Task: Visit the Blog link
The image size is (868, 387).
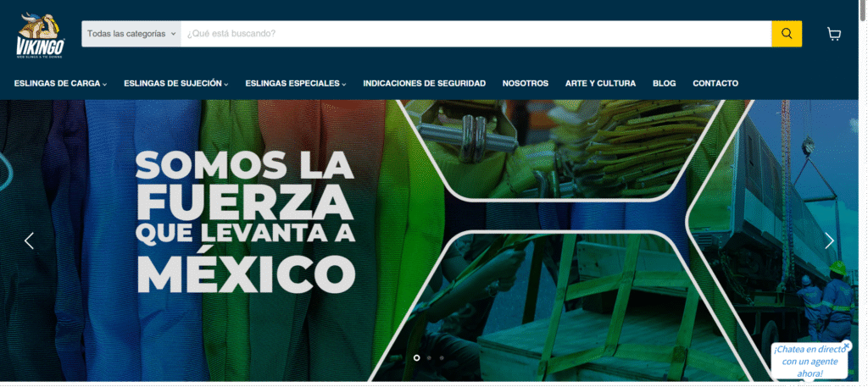Action: click(664, 84)
